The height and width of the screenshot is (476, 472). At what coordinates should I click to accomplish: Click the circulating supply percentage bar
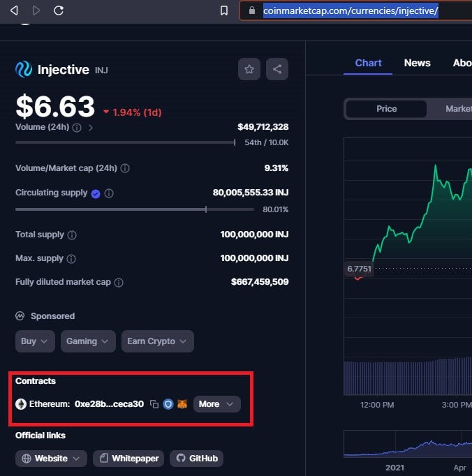[135, 209]
